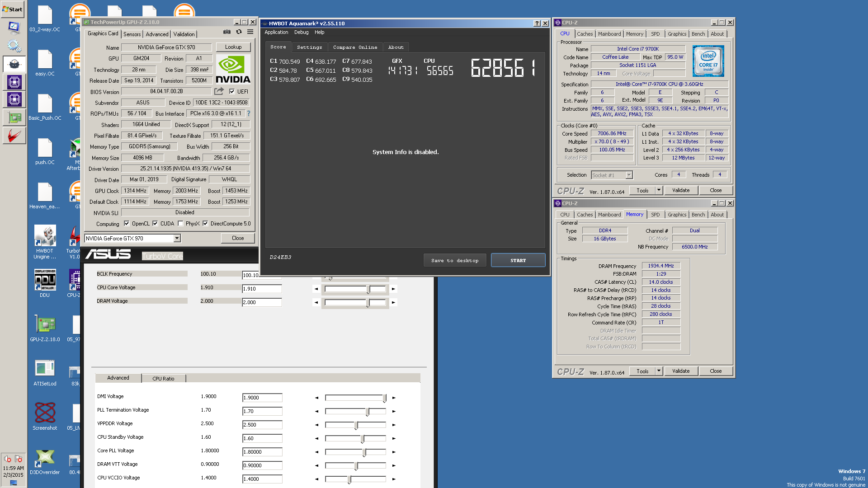
Task: Select the Screenshot desktop icon
Action: [45, 416]
